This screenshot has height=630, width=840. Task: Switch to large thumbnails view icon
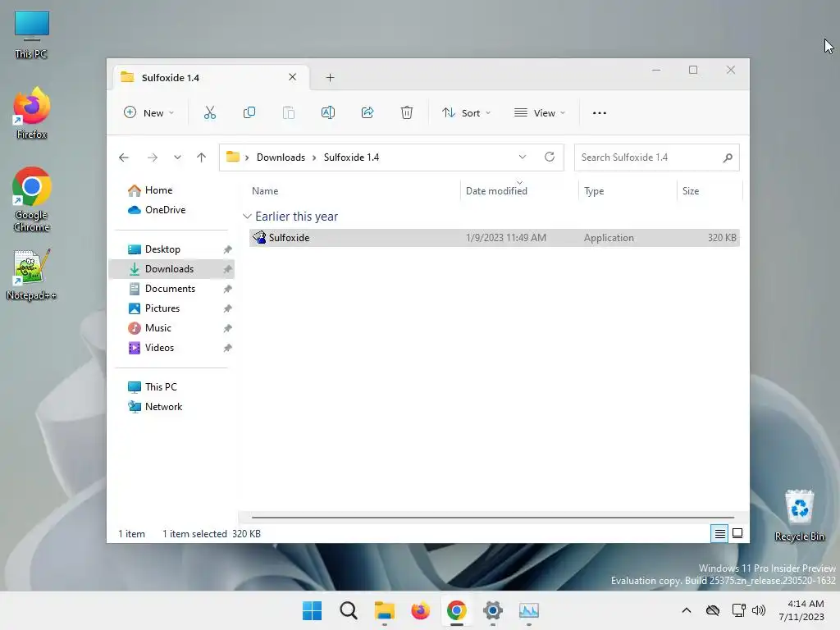pos(737,533)
